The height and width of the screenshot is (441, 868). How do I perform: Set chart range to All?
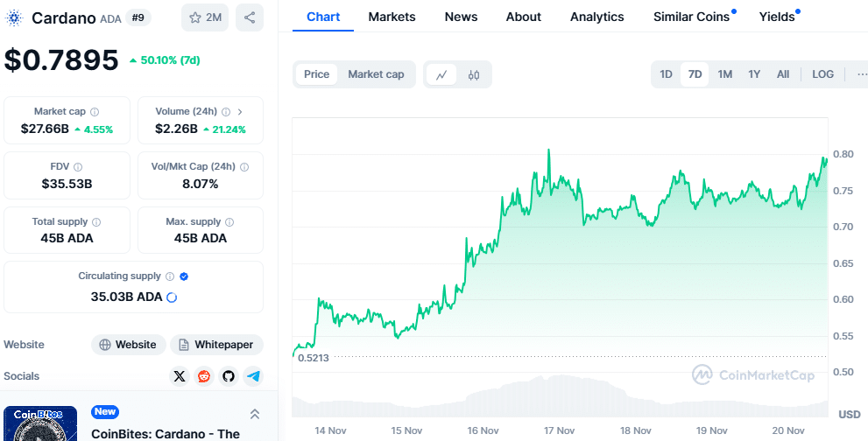783,74
